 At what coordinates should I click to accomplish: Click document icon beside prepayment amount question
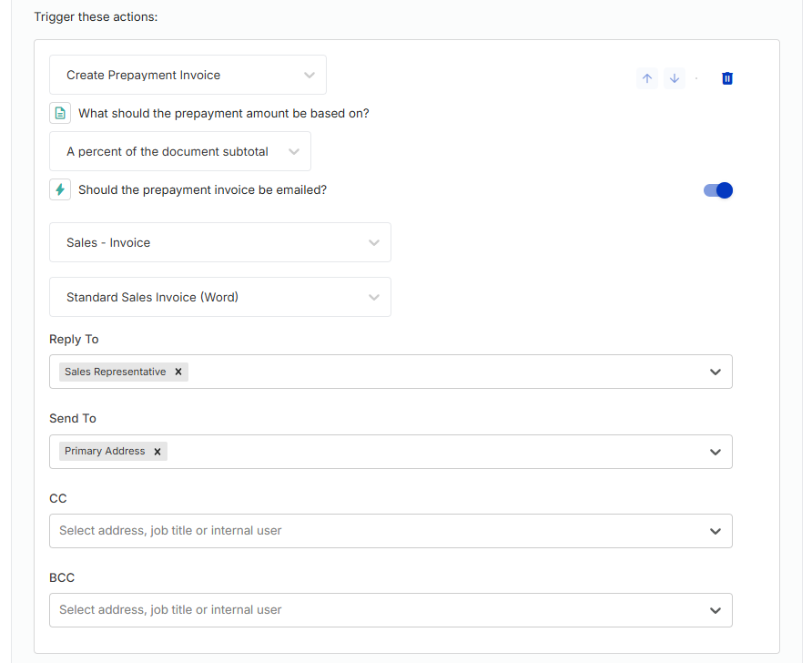point(60,113)
